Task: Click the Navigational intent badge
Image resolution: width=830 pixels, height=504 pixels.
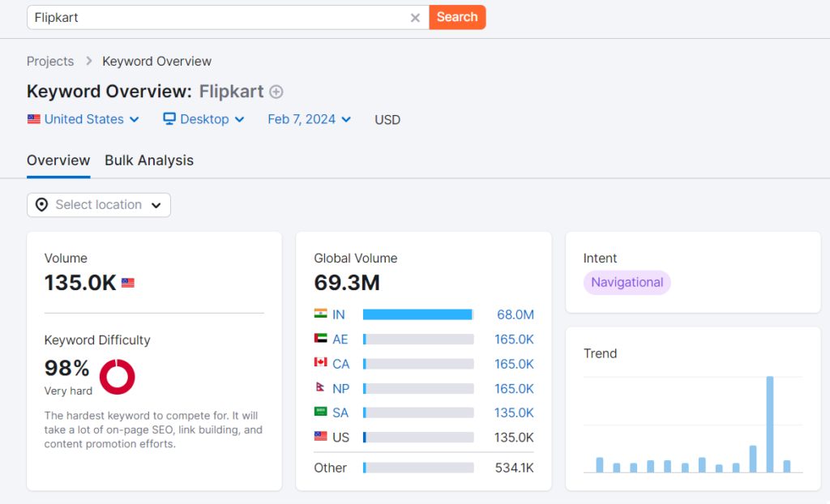Action: [627, 283]
